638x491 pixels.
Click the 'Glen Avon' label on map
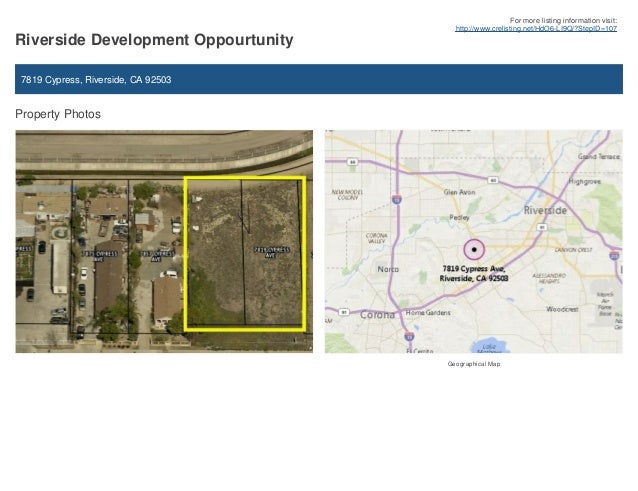[459, 192]
